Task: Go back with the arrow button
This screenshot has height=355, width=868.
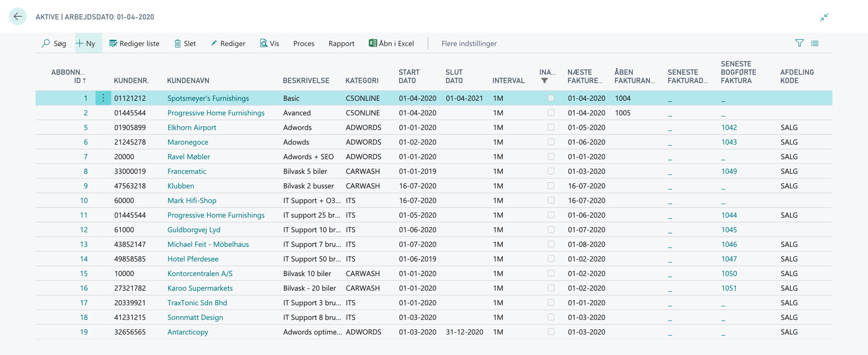Action: pos(18,17)
